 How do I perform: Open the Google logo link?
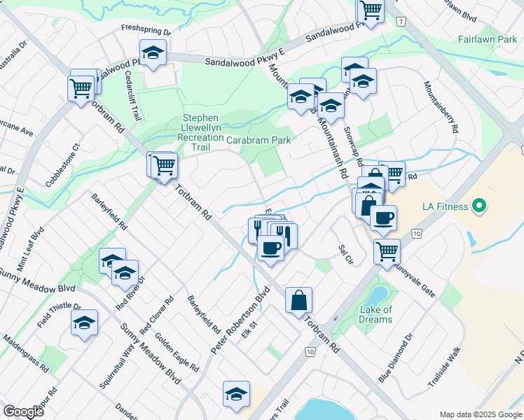(23, 412)
